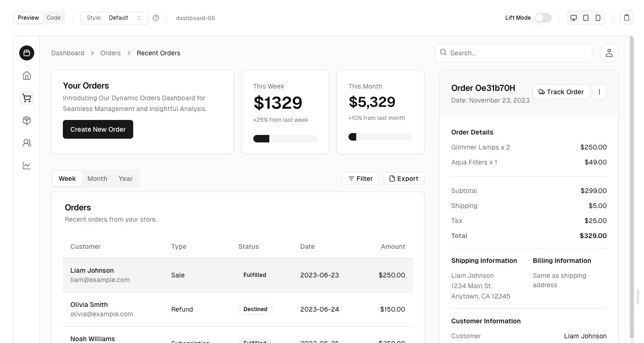This screenshot has width=644, height=343.
Task: Click olivia@example.com email text
Action: [102, 314]
